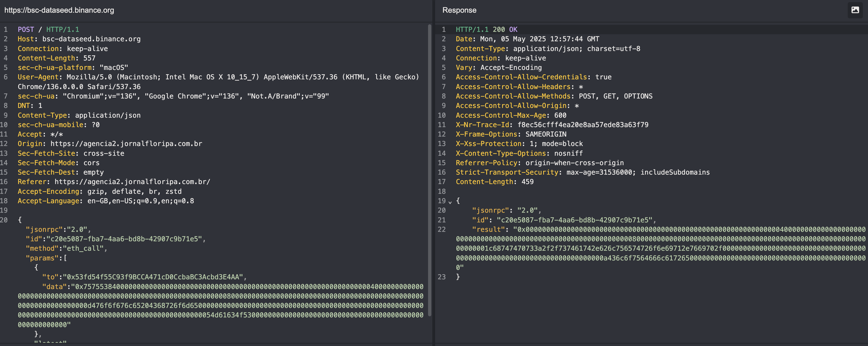Click the Referer URL value
868x346 pixels.
point(132,182)
